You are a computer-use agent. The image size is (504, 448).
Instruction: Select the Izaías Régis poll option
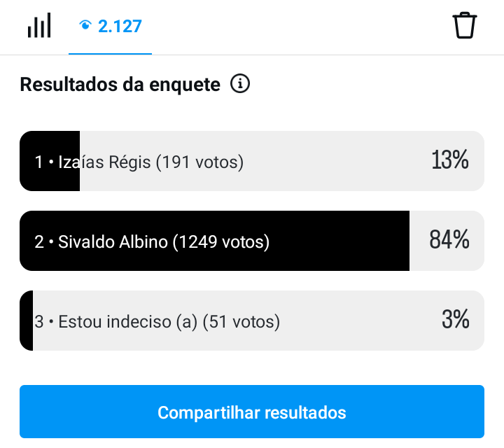[252, 161]
